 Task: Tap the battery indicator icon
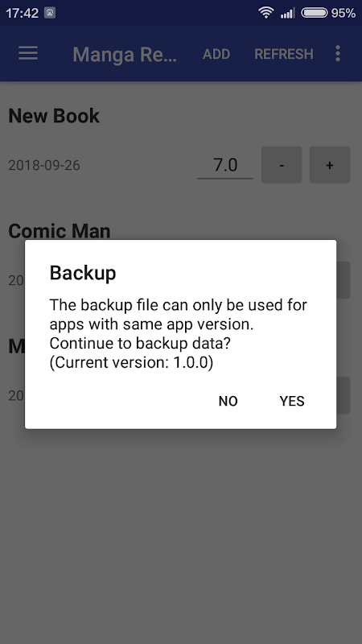coord(315,13)
